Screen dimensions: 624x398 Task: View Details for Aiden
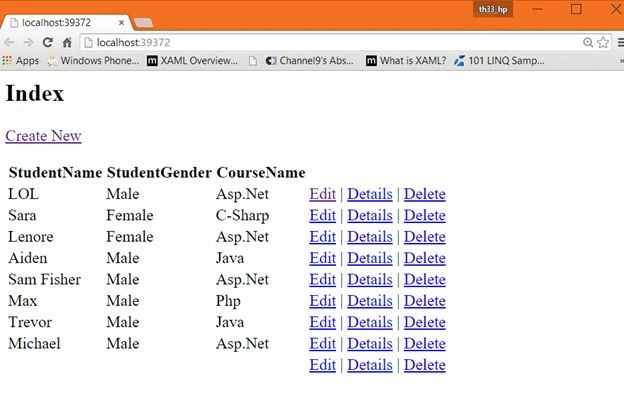point(370,258)
